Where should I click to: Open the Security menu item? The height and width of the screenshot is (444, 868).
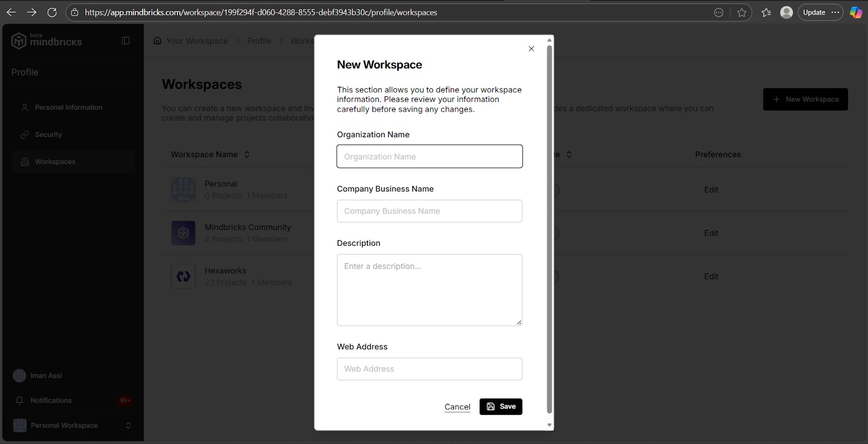coord(48,135)
